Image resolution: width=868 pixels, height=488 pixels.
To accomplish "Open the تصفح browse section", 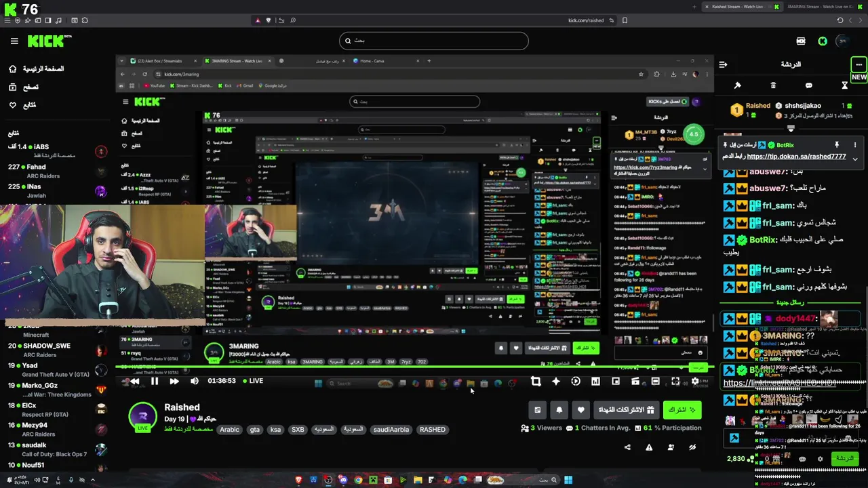I will click(24, 87).
